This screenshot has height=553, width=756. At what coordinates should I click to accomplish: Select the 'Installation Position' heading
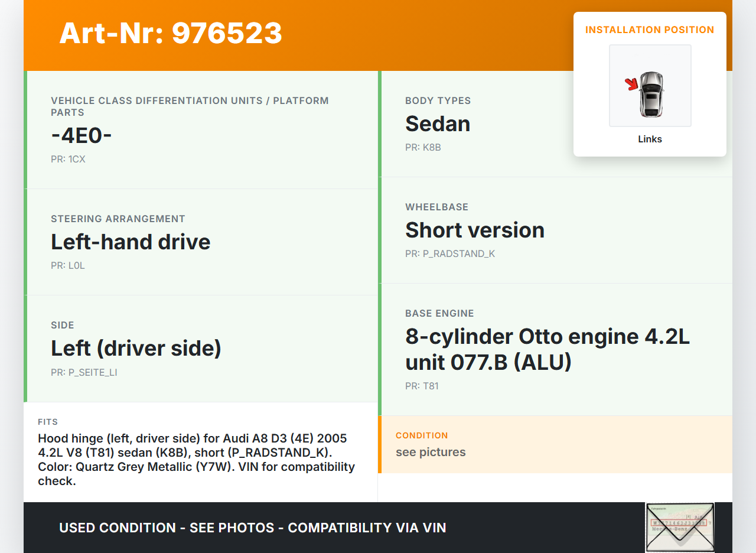(x=649, y=30)
